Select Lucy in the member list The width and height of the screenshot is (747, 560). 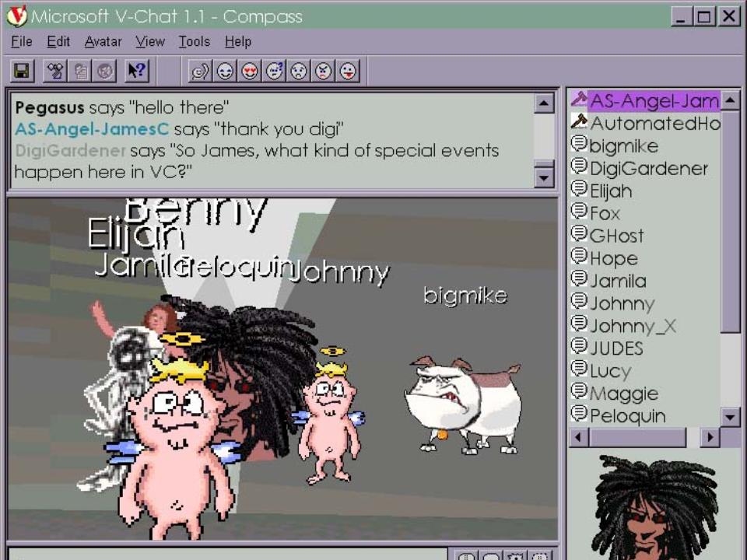(611, 371)
